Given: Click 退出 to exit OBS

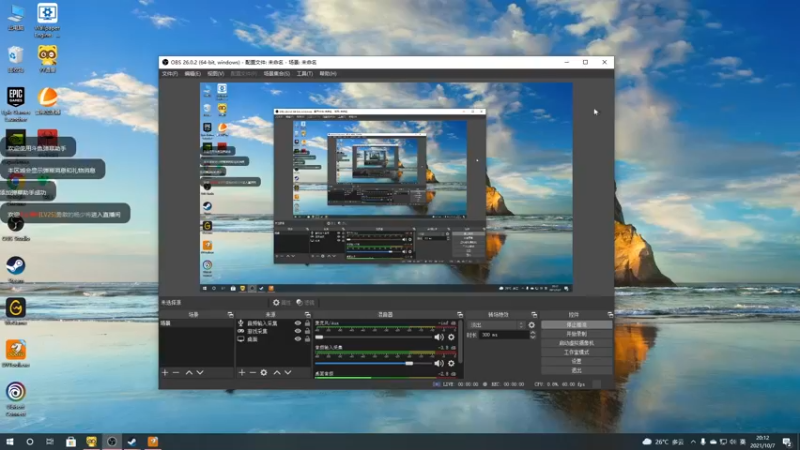Looking at the screenshot, I should tap(577, 370).
